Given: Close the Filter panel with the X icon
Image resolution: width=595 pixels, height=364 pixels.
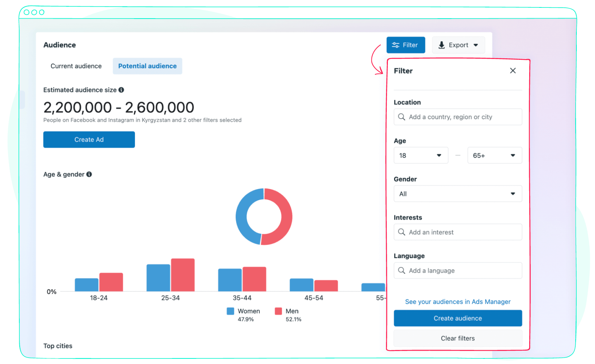Looking at the screenshot, I should point(513,71).
